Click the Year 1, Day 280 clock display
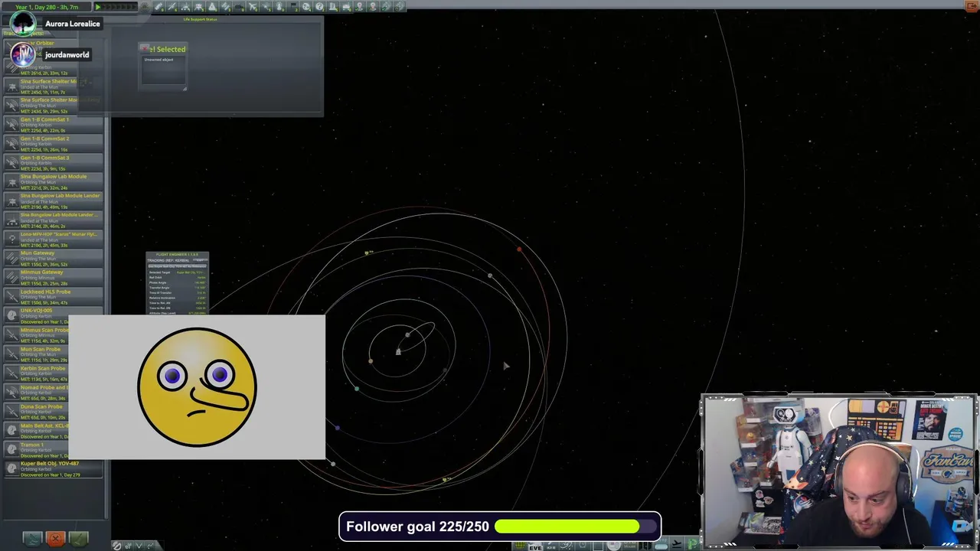Viewport: 980px width, 551px height. 47,7
